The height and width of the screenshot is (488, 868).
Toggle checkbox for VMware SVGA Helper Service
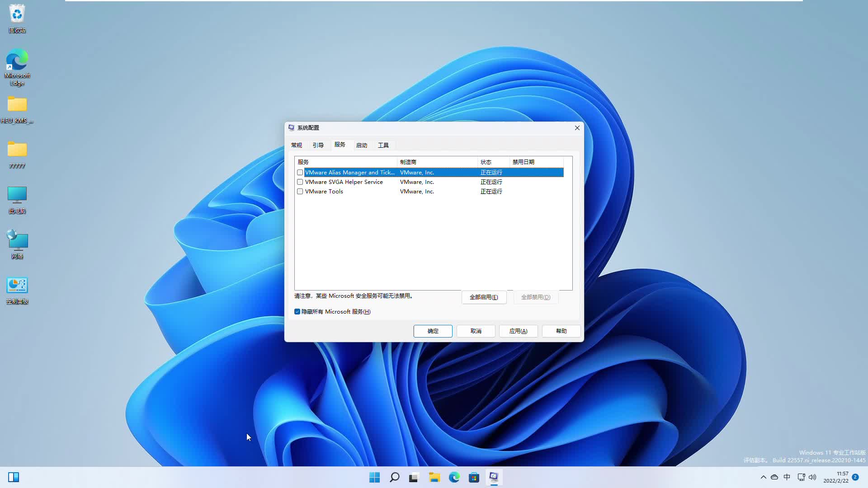[x=301, y=182]
